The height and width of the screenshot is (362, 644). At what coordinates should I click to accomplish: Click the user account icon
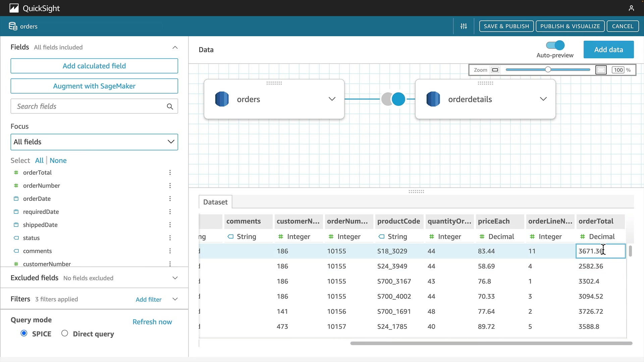coord(631,8)
